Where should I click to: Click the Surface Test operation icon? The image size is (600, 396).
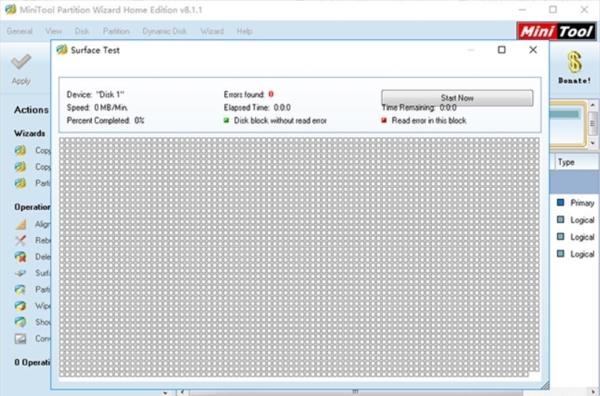21,273
